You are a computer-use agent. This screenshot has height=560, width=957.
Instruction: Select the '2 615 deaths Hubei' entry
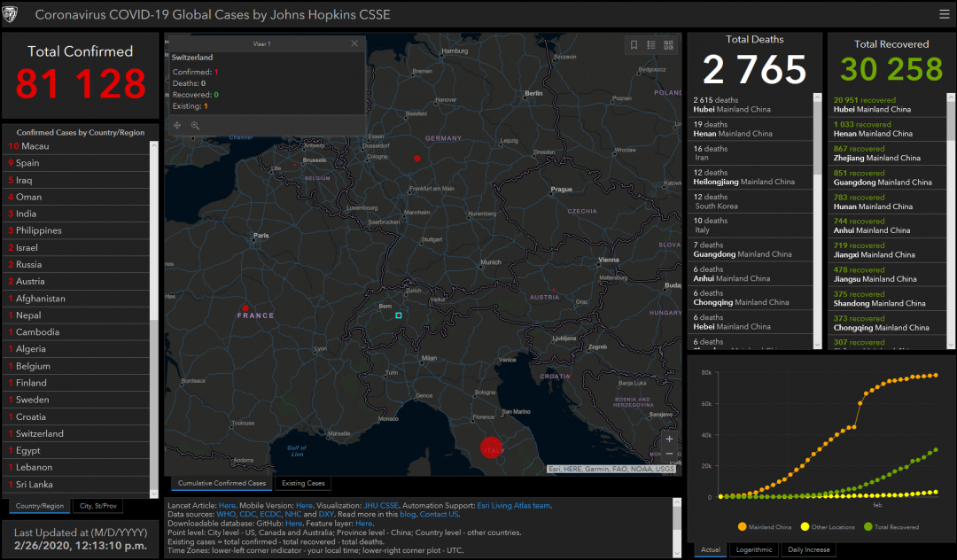point(751,105)
